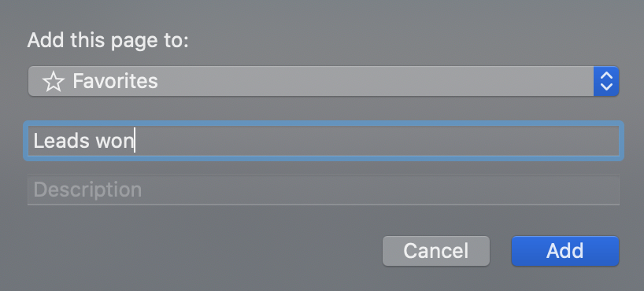
Task: Place cursor on the word Leads
Action: [x=61, y=141]
